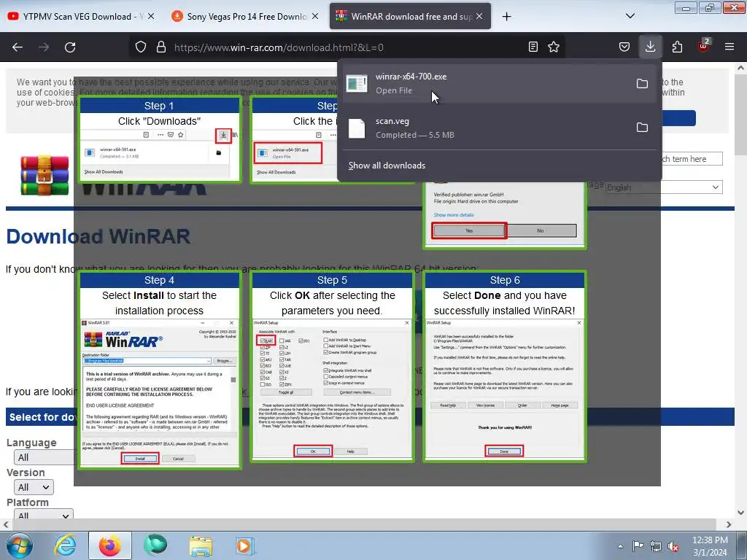Open the Firefox application menu
This screenshot has height=560, width=747.
729,47
